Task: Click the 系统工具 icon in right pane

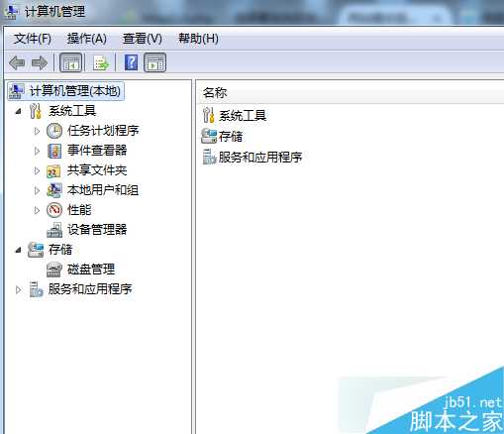Action: (x=209, y=115)
